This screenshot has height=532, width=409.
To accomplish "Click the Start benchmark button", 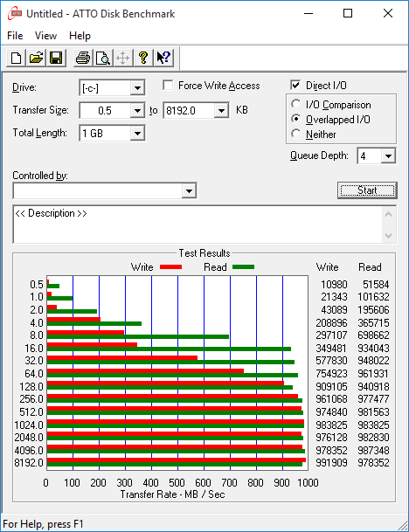I will [367, 190].
